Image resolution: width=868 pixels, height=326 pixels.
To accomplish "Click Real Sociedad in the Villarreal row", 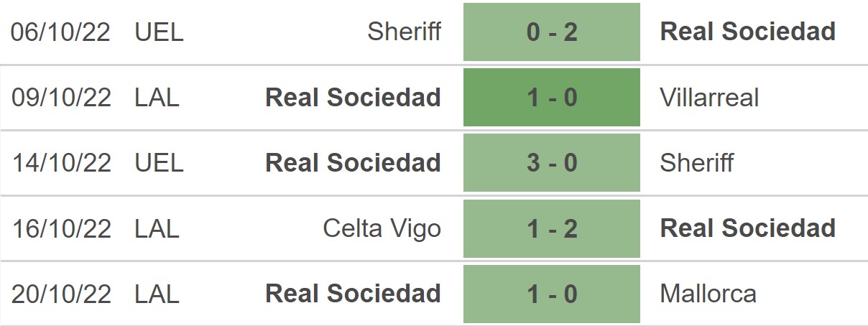I will pos(354,98).
